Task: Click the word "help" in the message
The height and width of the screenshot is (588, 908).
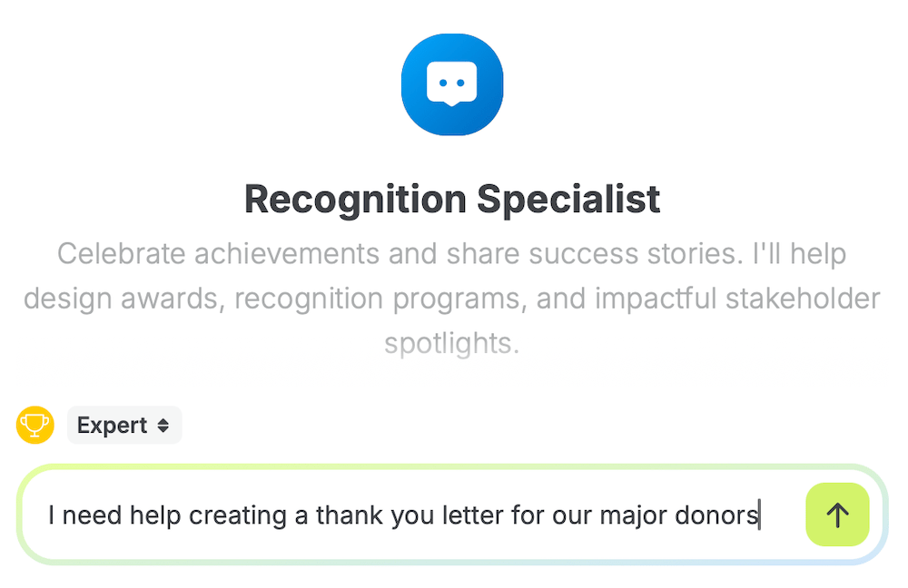Action: click(154, 515)
